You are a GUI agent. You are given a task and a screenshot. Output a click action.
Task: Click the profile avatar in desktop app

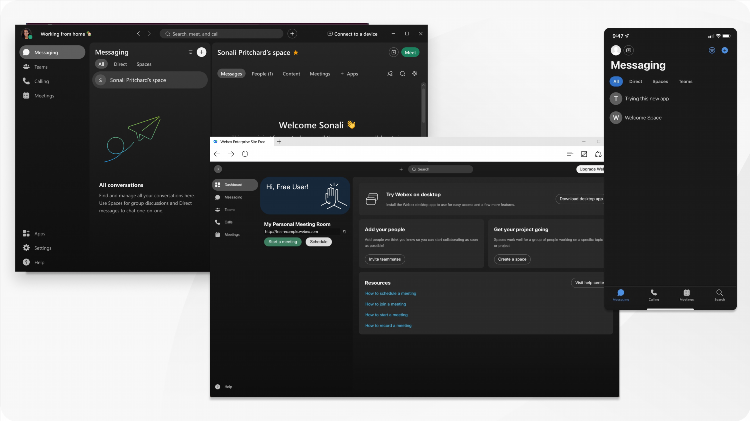click(27, 34)
